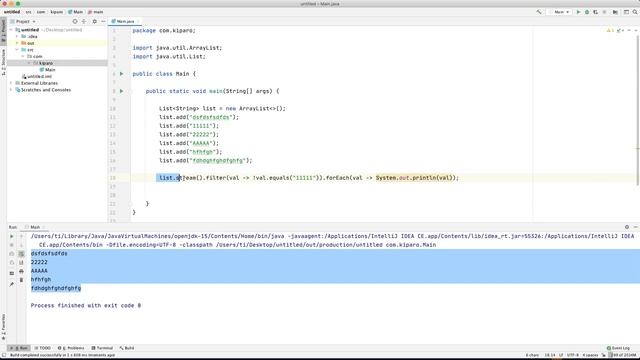
Task: Open Run panel gear settings
Action: 627,227
